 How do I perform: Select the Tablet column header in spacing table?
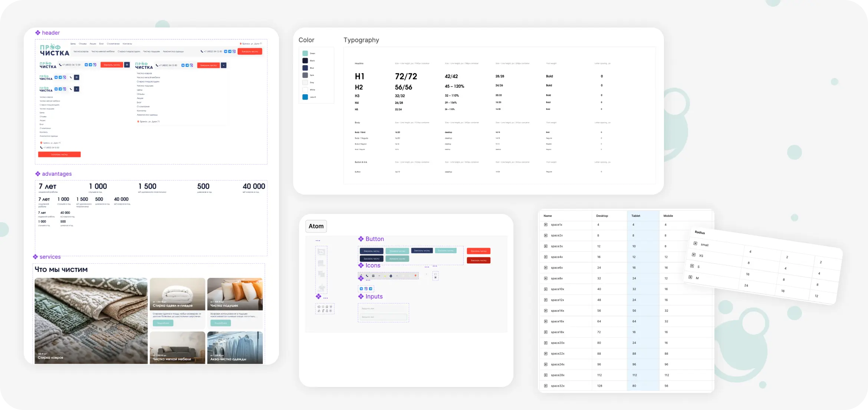[x=636, y=216]
